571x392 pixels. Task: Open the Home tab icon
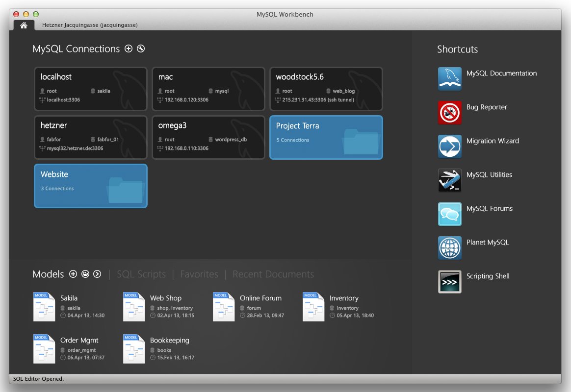click(x=24, y=25)
